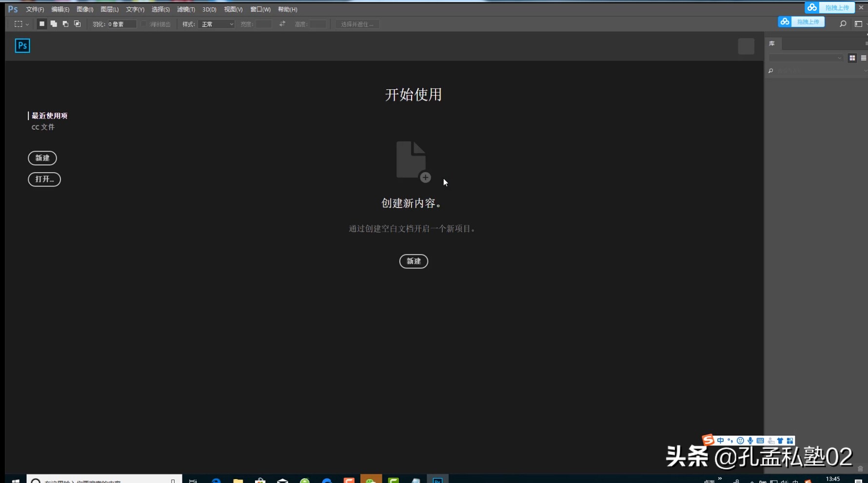Screen dimensions: 868x483
Task: Open WeChat from the taskbar
Action: pyautogui.click(x=371, y=480)
